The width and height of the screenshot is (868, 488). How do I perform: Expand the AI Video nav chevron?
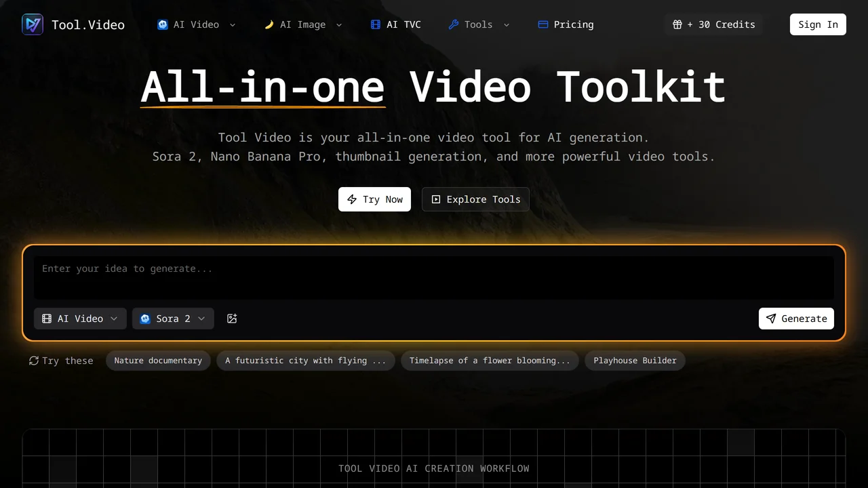(233, 25)
